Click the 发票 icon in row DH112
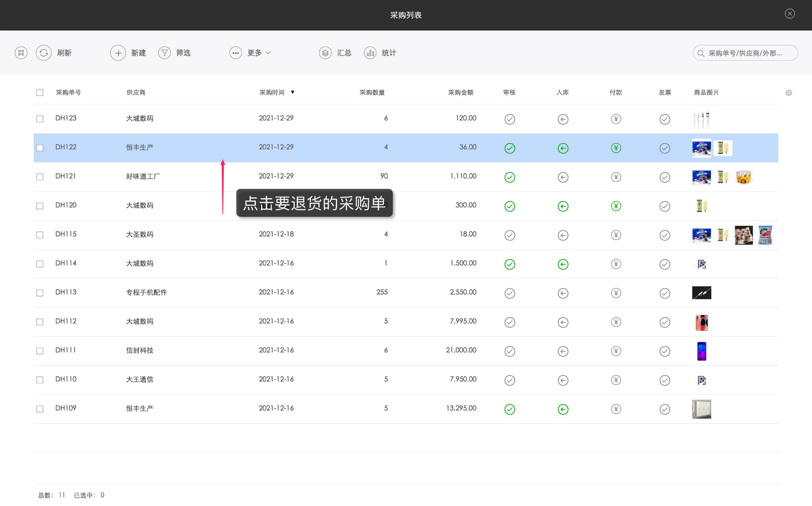 (x=665, y=322)
